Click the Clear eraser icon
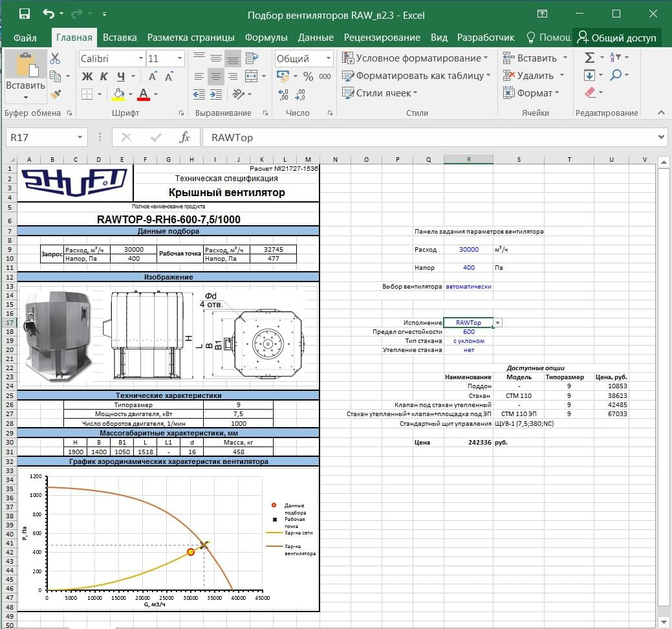The image size is (672, 629). click(589, 93)
